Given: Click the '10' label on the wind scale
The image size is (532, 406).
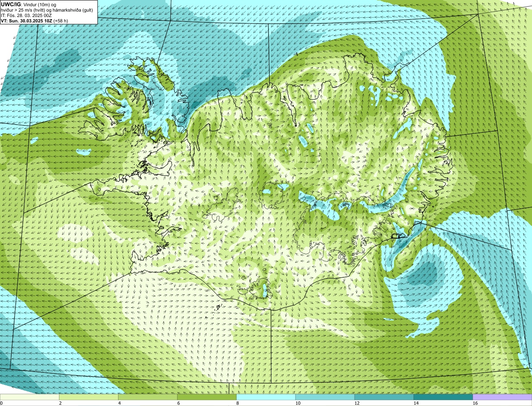Looking at the screenshot, I should pos(298,403).
